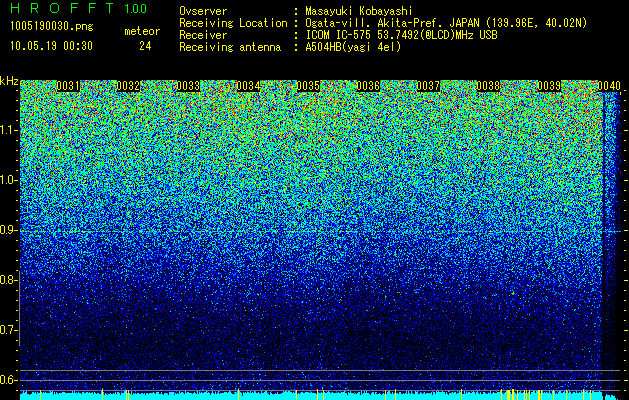Select the 0032 minute marker
This screenshot has height=400, width=629.
(128, 86)
